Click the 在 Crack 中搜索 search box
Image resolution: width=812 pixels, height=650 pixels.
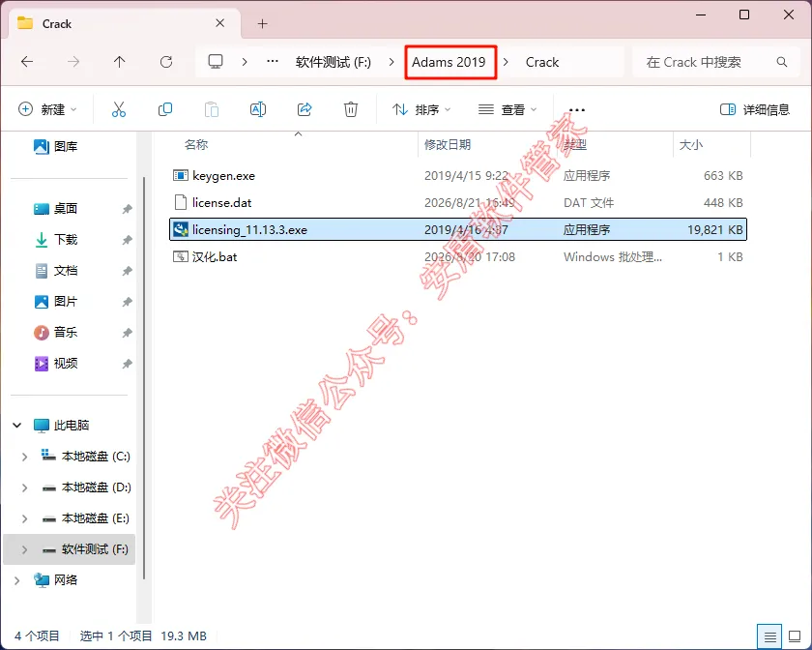[716, 62]
